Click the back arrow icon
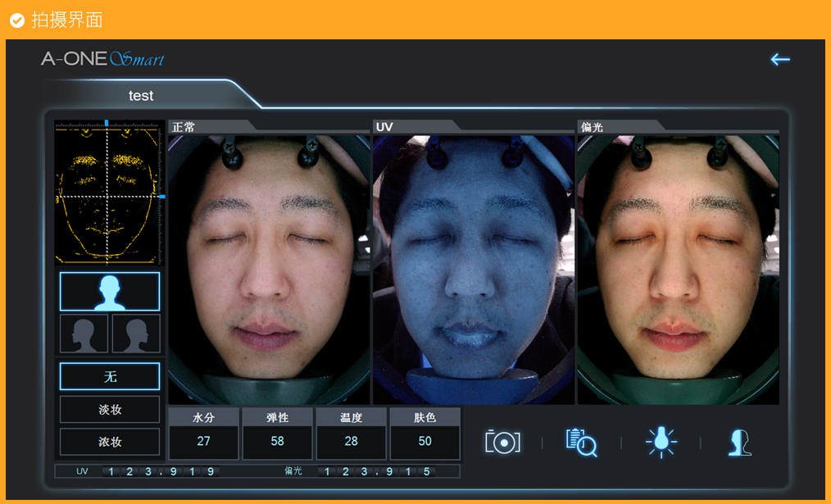 [780, 59]
